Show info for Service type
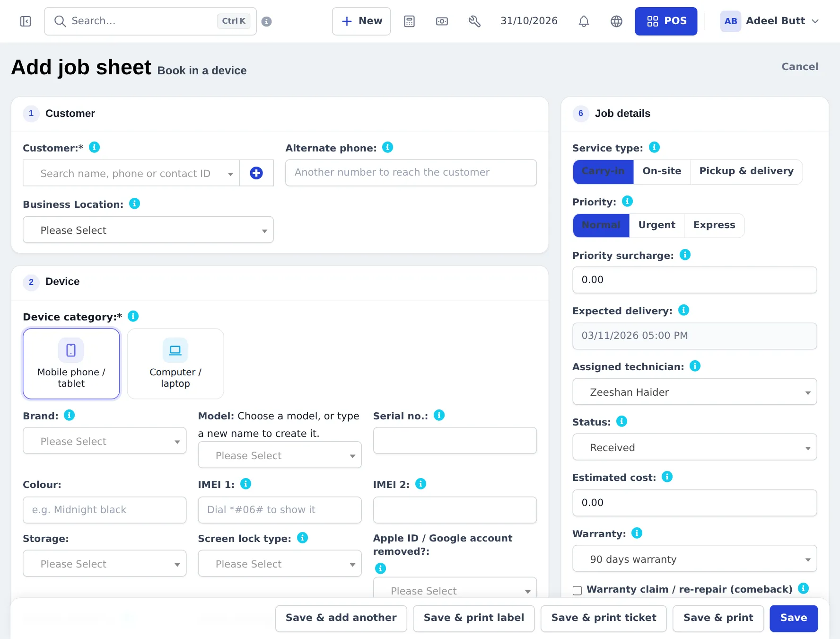This screenshot has height=639, width=840. (x=655, y=147)
